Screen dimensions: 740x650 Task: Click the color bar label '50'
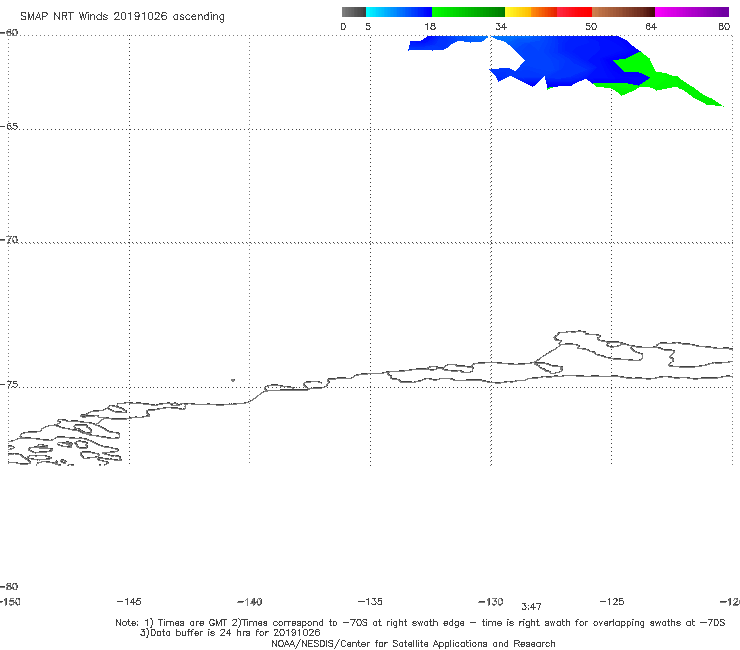tap(591, 26)
